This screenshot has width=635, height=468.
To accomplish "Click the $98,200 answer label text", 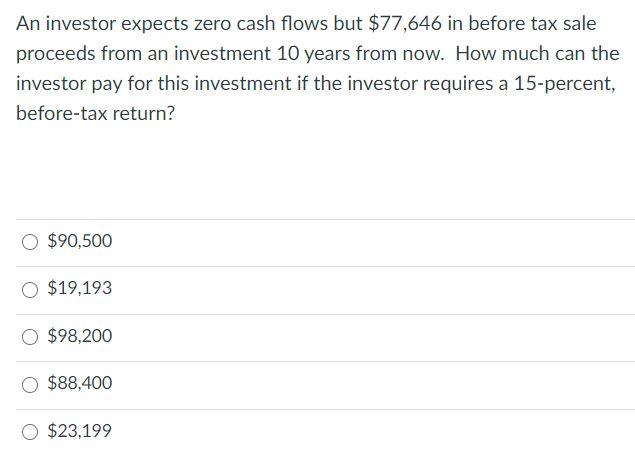I will [80, 336].
